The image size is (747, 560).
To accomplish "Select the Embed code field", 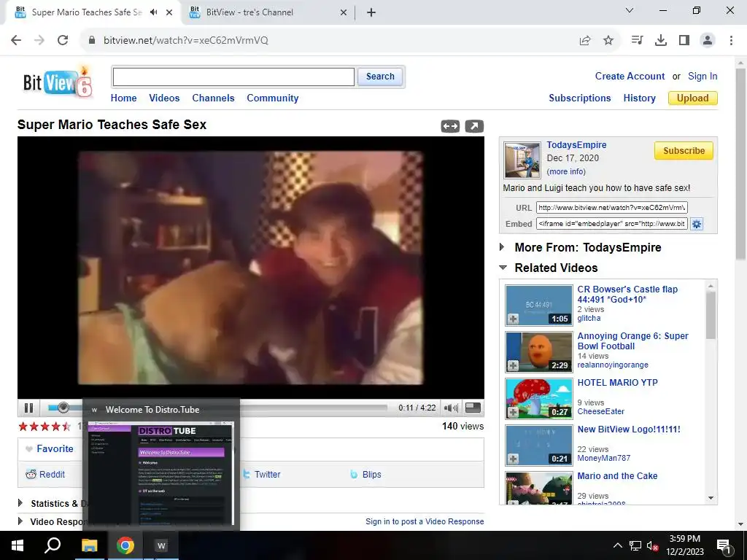I will point(612,224).
